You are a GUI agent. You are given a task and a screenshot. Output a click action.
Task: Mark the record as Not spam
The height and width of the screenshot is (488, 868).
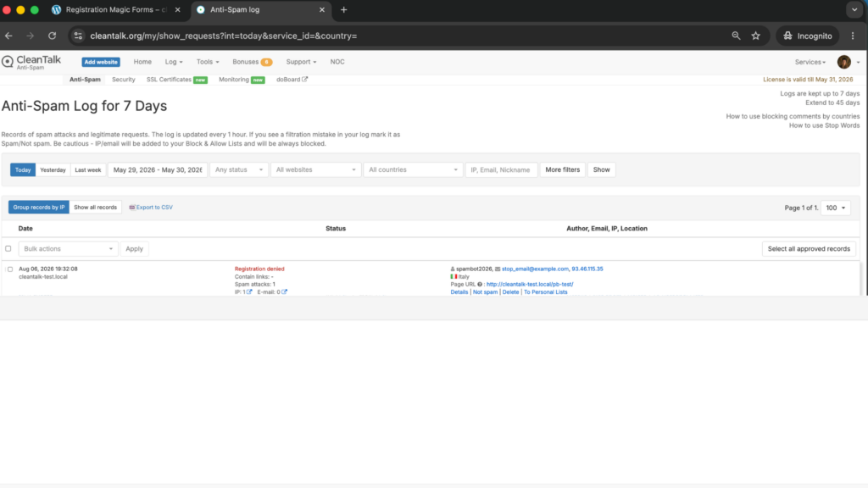click(485, 292)
